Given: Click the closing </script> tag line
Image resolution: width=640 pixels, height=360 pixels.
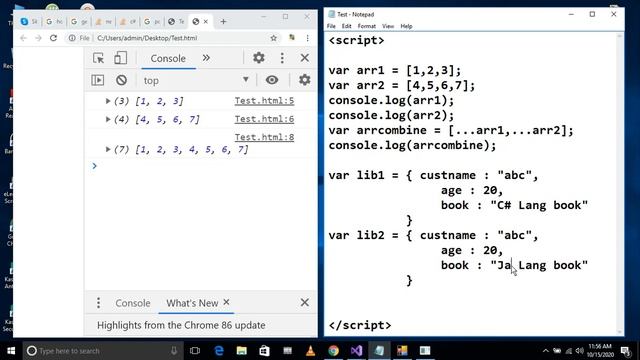Looking at the screenshot, I should coord(360,325).
